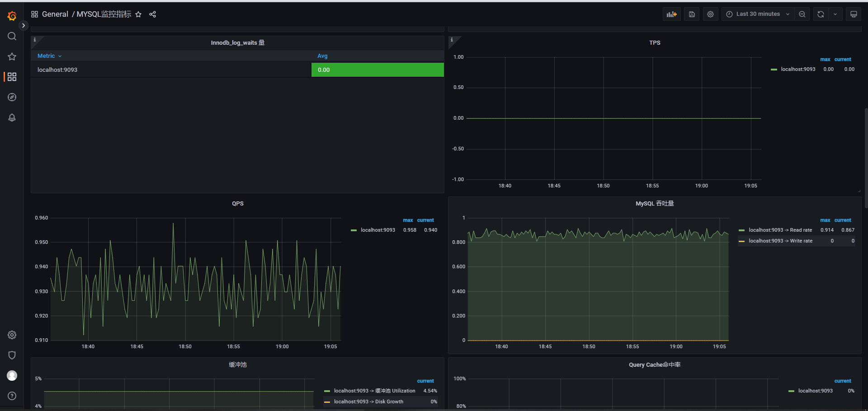Open the QPS panel title menu

click(238, 204)
